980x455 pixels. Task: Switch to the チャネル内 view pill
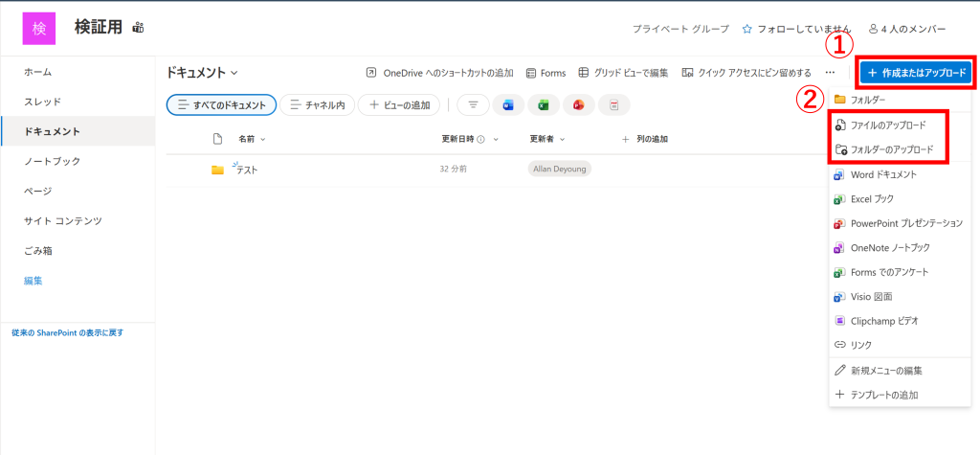pyautogui.click(x=318, y=105)
